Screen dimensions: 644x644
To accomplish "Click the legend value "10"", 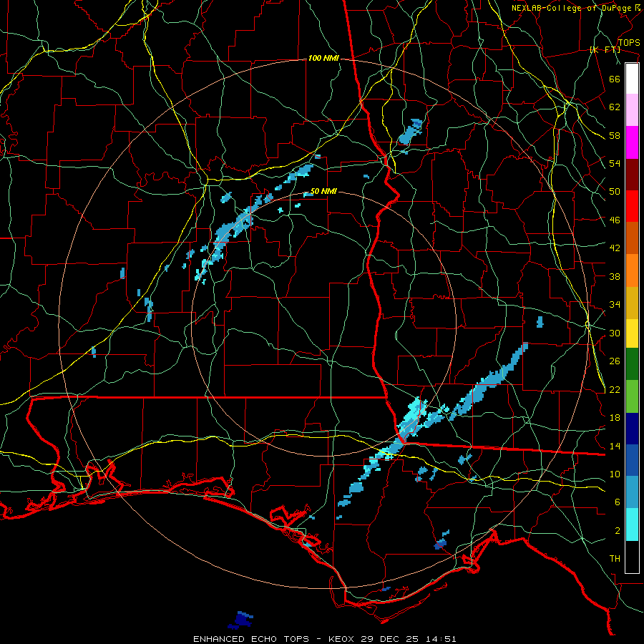I will (x=615, y=474).
